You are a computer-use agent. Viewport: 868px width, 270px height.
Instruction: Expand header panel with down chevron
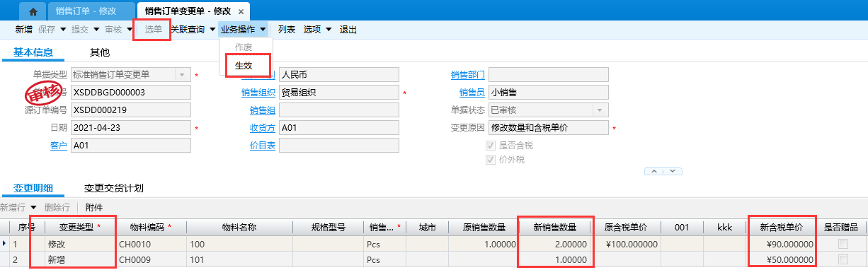click(x=673, y=171)
